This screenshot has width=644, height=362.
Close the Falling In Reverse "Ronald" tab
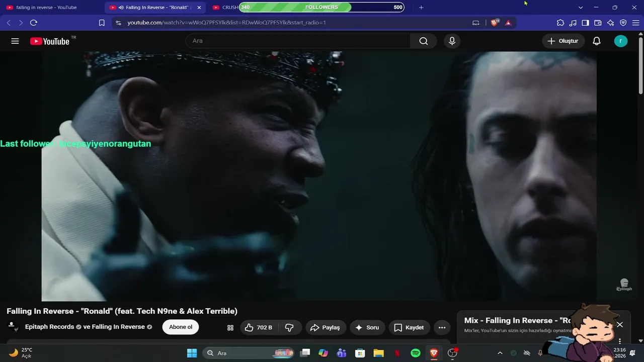coord(199,8)
